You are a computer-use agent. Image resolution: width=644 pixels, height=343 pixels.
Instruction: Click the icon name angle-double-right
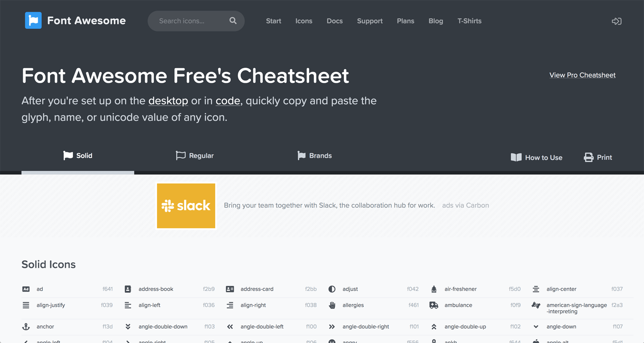coord(366,327)
